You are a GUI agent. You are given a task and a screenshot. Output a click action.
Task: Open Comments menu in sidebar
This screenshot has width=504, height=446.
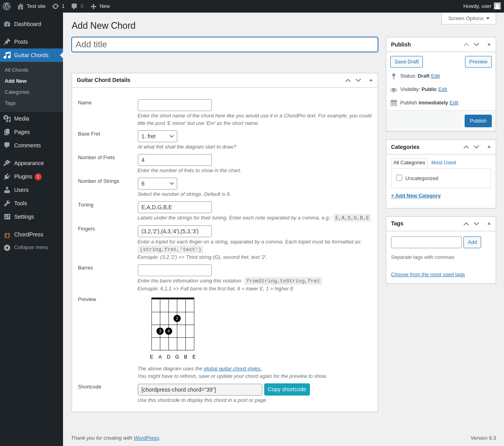31,145
